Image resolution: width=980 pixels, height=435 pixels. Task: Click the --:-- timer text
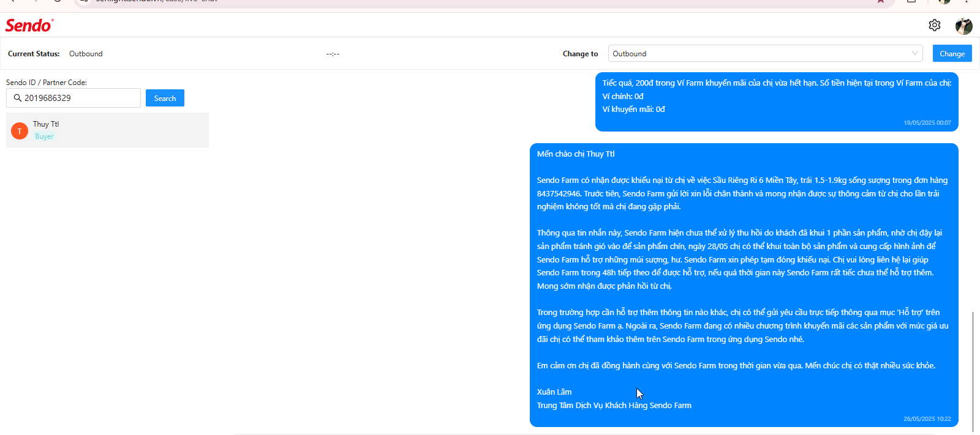[x=333, y=54]
